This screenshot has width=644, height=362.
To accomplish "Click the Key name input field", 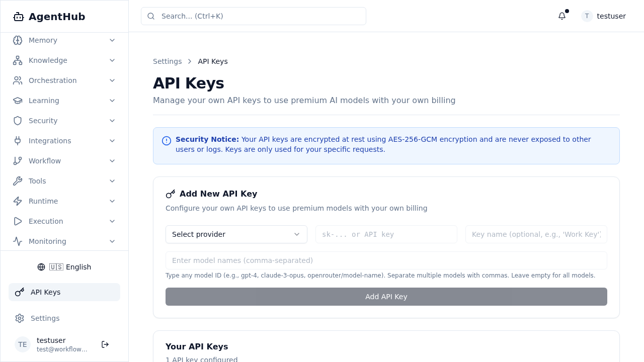I will [x=536, y=234].
